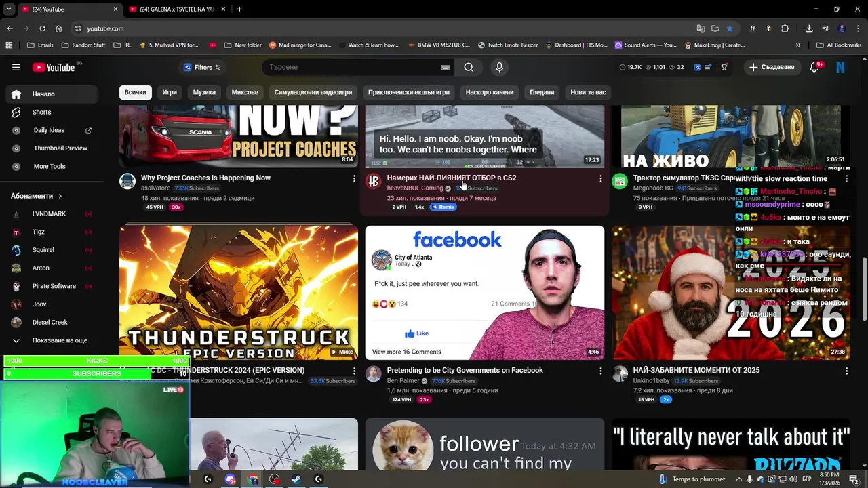The width and height of the screenshot is (868, 488).
Task: Click the translate page icon in address bar
Action: (701, 28)
